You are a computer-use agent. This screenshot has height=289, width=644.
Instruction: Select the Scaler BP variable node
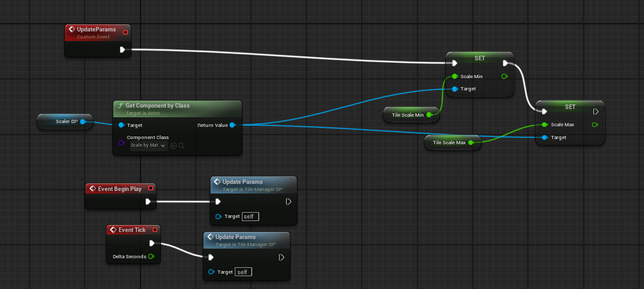[x=65, y=121]
